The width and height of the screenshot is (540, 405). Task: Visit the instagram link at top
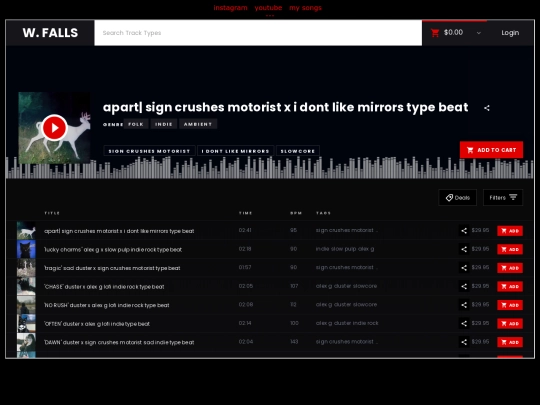[x=230, y=8]
